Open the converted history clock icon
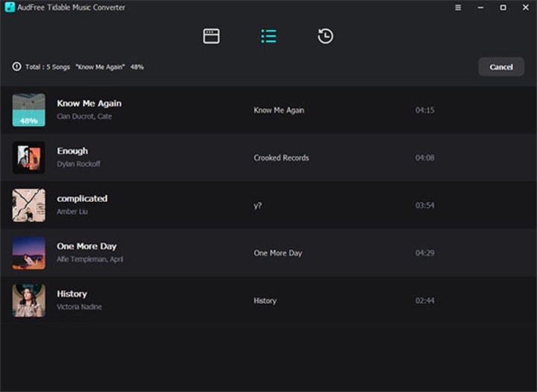The height and width of the screenshot is (392, 537). pos(325,36)
